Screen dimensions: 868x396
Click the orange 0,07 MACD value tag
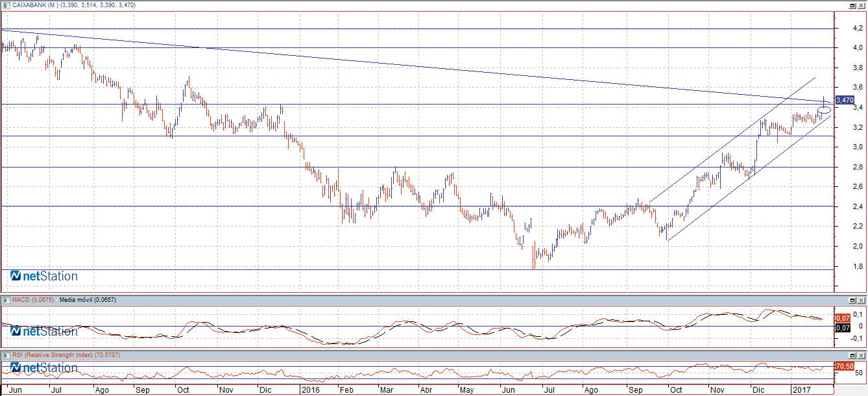pos(842,318)
